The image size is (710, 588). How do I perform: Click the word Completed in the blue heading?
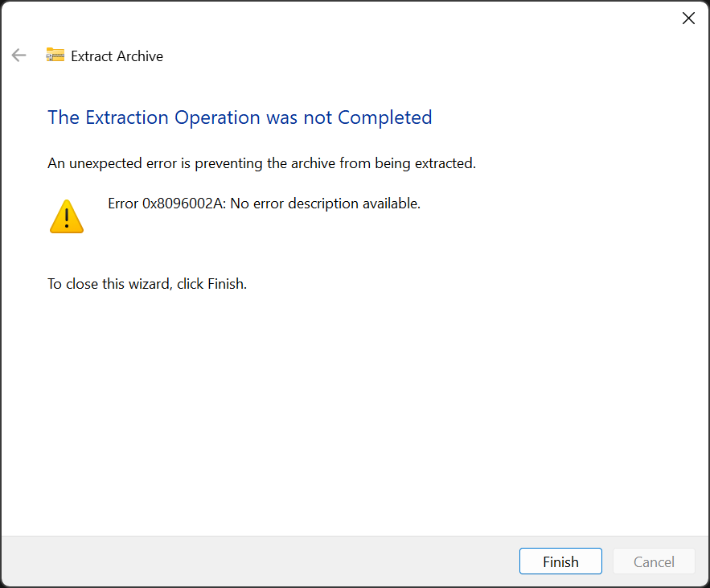point(384,117)
